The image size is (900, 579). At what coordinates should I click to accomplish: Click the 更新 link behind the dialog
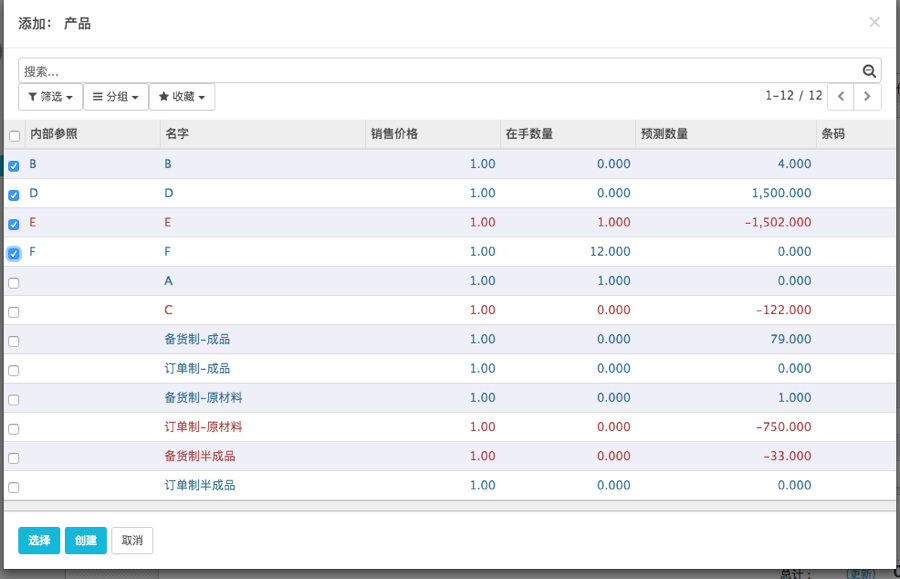pyautogui.click(x=861, y=574)
